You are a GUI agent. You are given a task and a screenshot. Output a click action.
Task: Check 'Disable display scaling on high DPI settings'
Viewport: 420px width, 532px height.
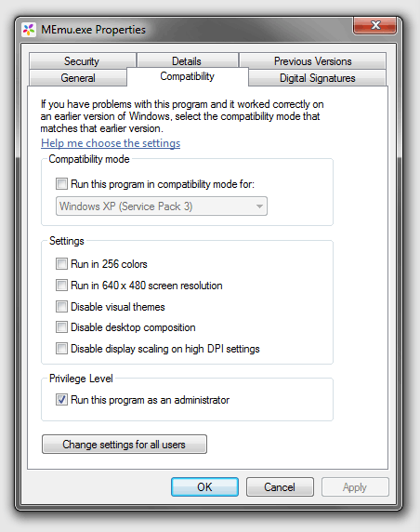point(61,349)
